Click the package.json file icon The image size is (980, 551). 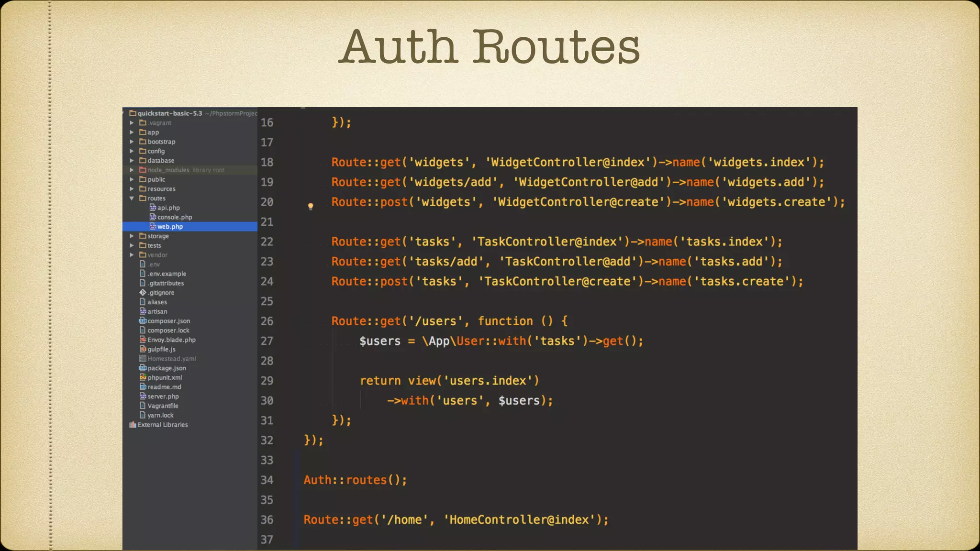pos(143,368)
